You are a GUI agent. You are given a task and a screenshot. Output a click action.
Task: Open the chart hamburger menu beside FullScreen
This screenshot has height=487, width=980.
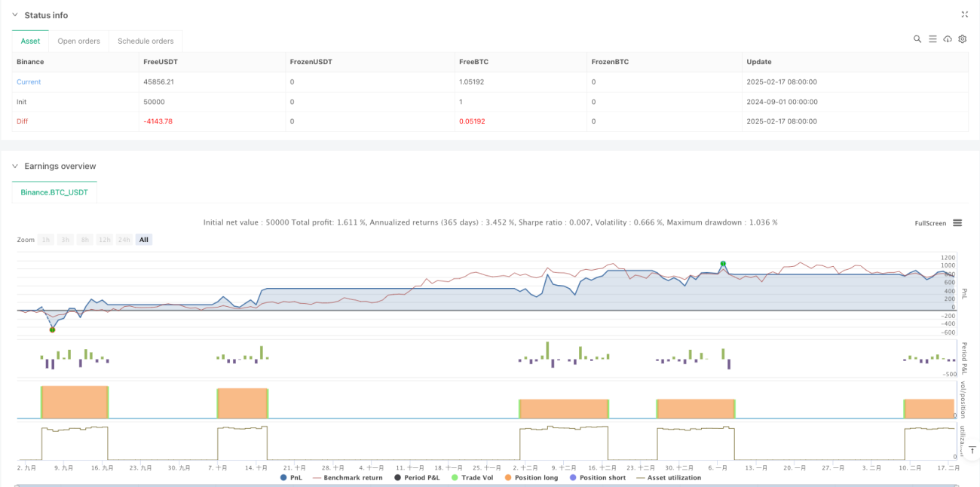point(957,223)
